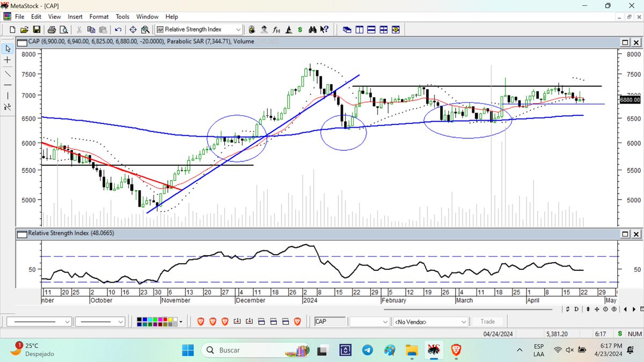Open the OptionScope figure icon beside f(x)
Screen dimensions: 644x362
(288, 29)
